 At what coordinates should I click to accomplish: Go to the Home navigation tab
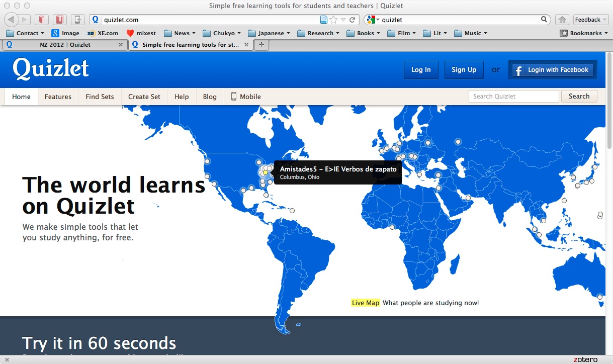pos(21,97)
